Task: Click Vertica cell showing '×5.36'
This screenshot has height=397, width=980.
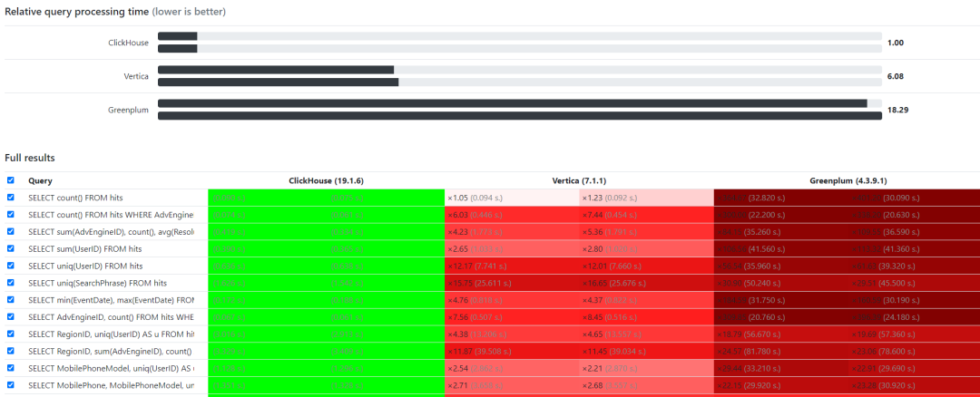Action: [x=646, y=232]
